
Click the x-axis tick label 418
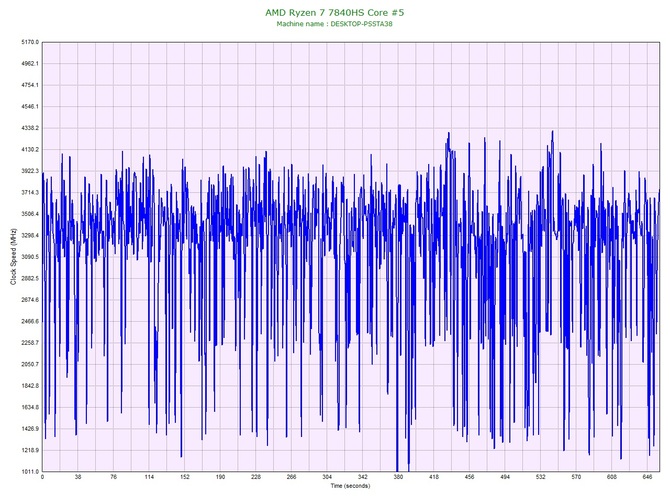click(x=434, y=477)
